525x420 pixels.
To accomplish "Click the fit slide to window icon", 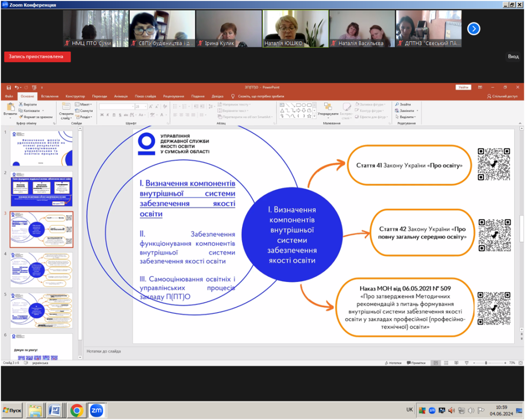I will pos(521,363).
